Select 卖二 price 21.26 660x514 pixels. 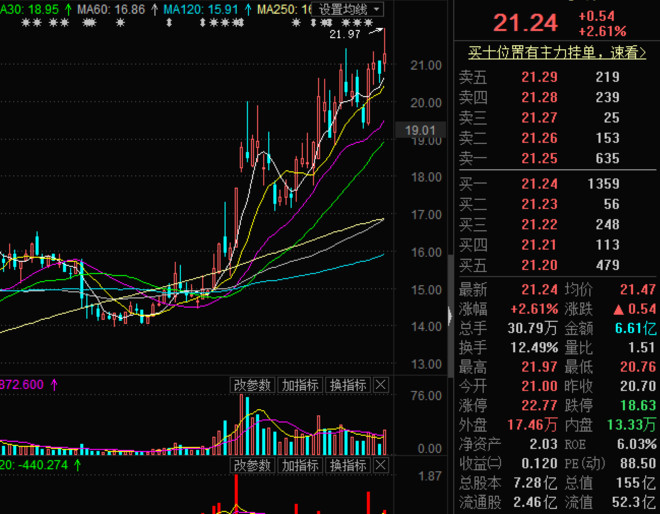[x=539, y=138]
